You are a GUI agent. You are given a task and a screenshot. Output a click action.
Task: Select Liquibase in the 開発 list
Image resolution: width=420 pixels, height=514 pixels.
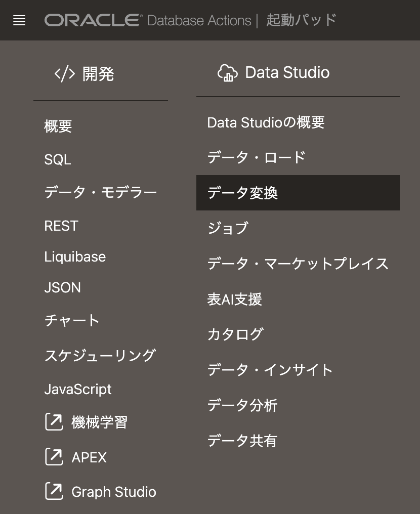(75, 256)
